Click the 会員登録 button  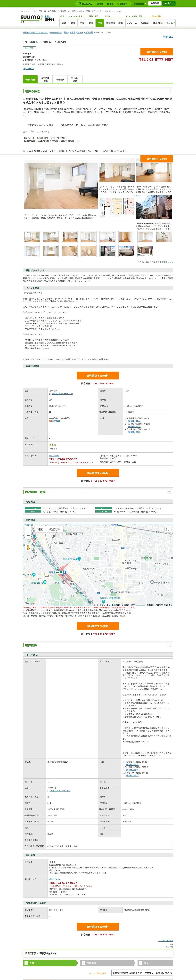[155, 3]
